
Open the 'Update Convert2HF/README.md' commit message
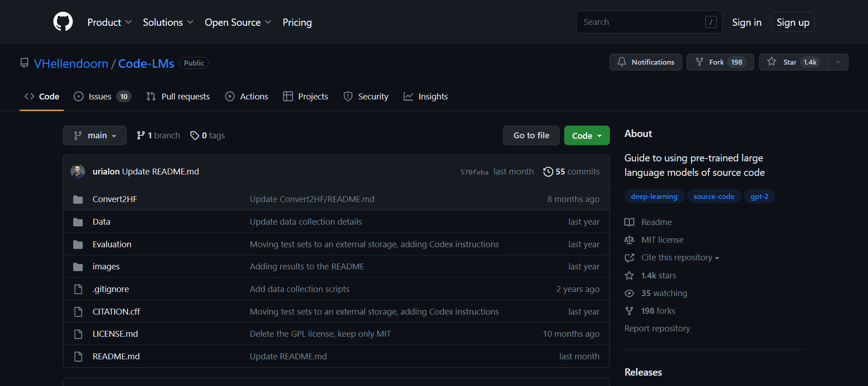(x=312, y=199)
